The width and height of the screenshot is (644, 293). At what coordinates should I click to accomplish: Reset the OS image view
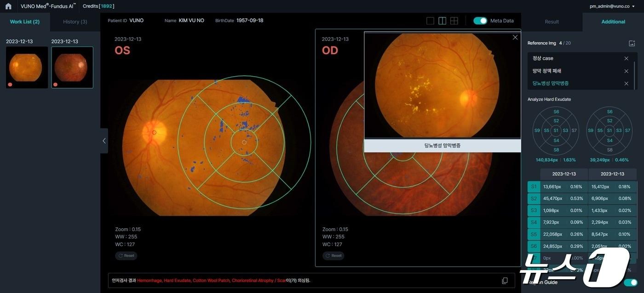point(126,256)
